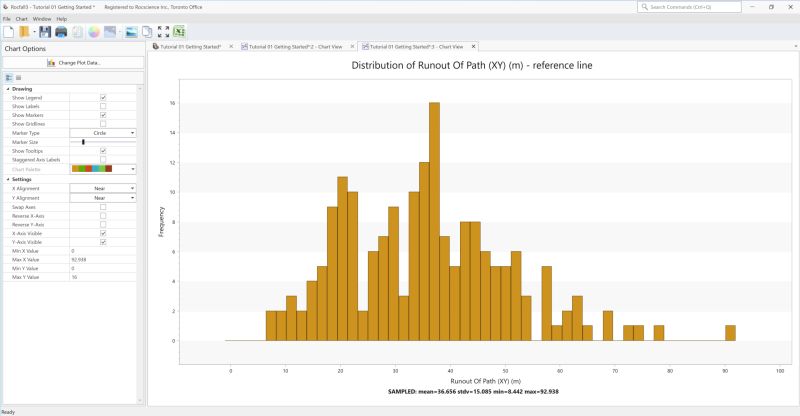Save the project with the floppy disk icon
This screenshot has height=416, width=800.
coord(45,32)
